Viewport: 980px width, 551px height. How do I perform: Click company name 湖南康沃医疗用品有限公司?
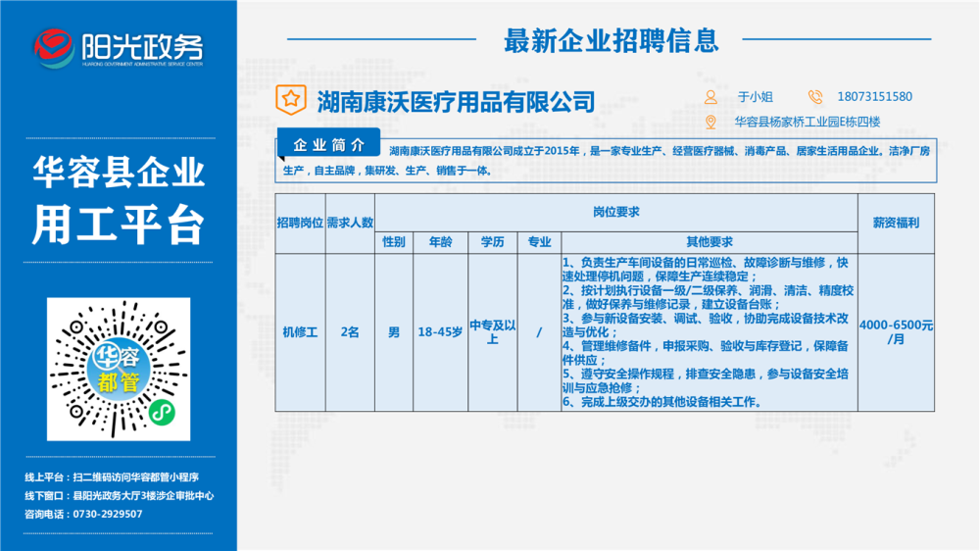456,102
